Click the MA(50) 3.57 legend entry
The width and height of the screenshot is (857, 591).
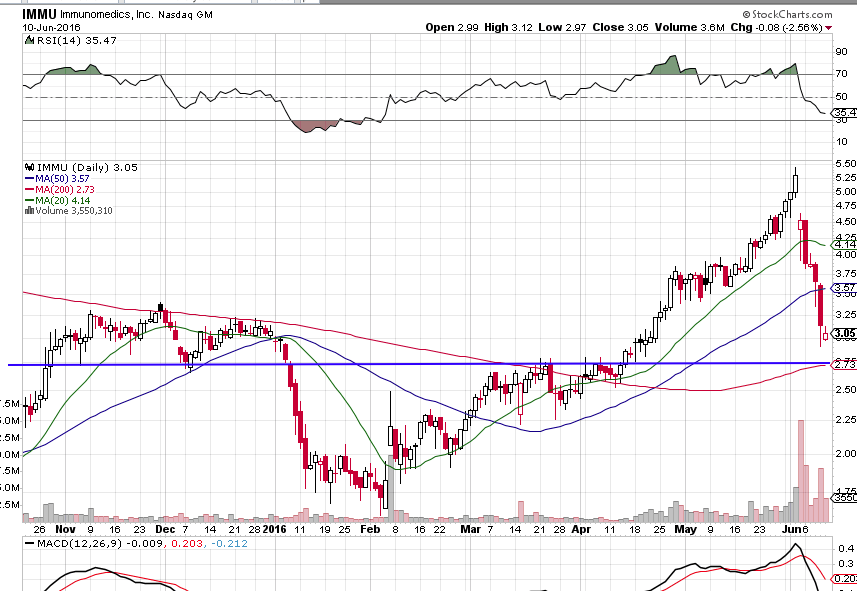click(57, 179)
